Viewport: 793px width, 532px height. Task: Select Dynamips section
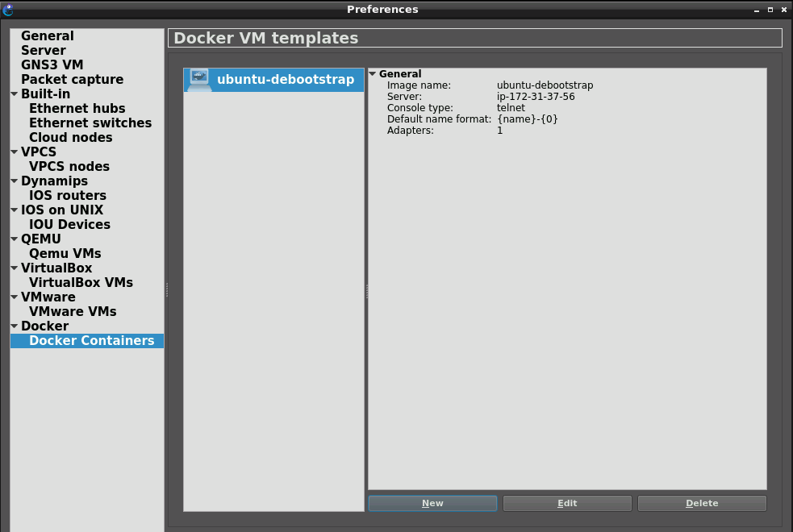(x=54, y=181)
